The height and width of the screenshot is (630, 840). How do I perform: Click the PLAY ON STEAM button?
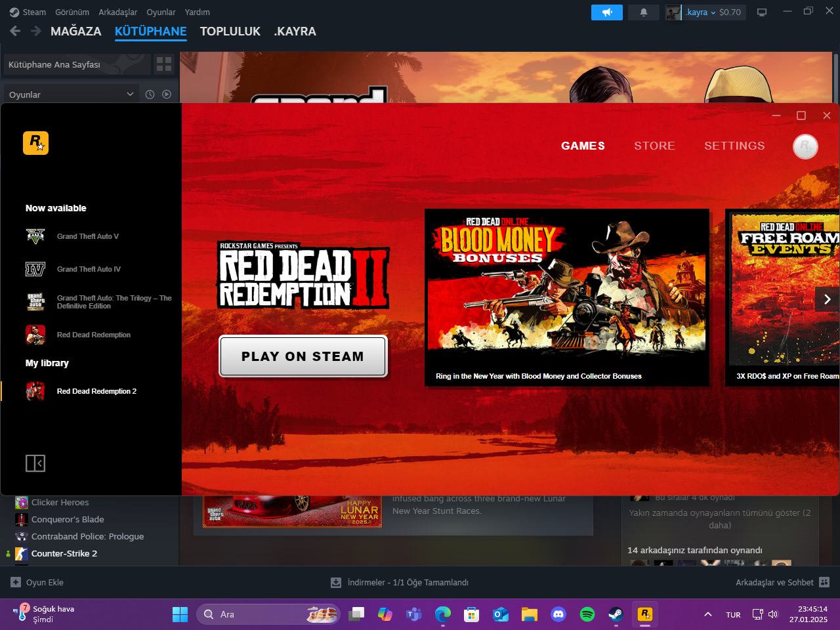click(x=303, y=356)
